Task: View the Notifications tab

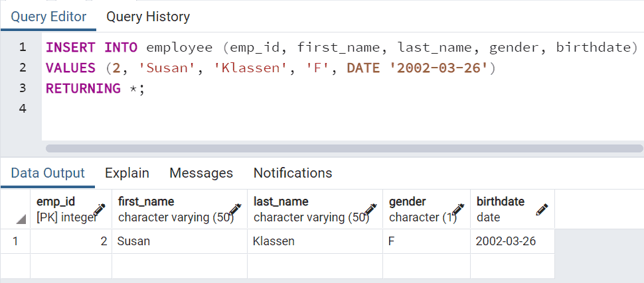Action: point(293,173)
